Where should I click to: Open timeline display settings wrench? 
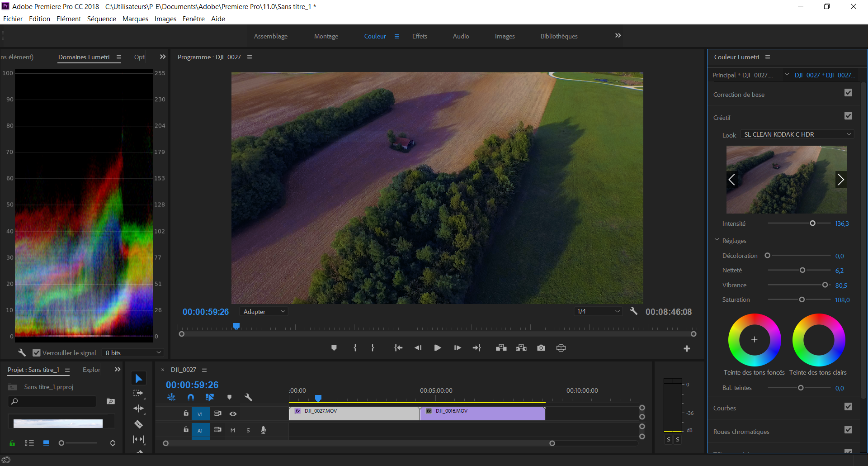pos(248,397)
